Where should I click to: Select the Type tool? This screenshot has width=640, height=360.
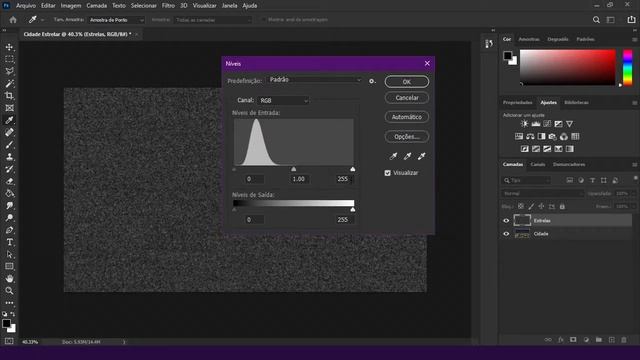9,242
